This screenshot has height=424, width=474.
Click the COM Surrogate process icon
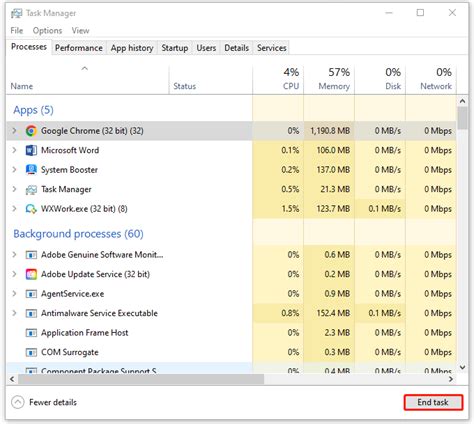click(x=31, y=352)
